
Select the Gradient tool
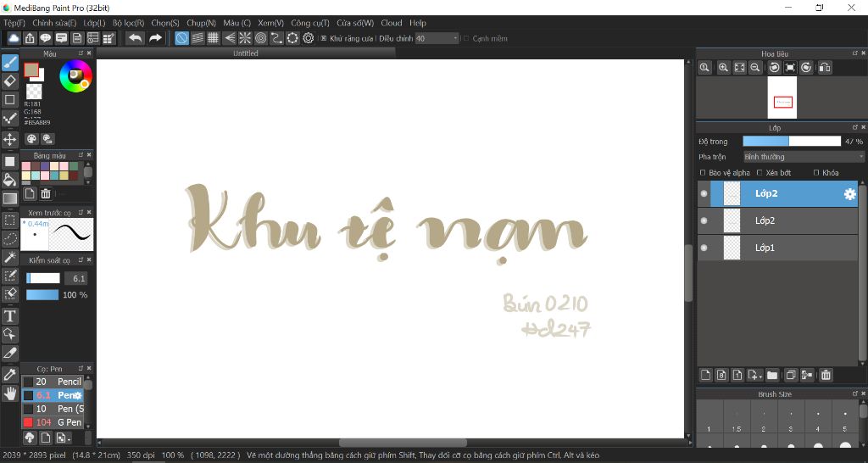(10, 198)
